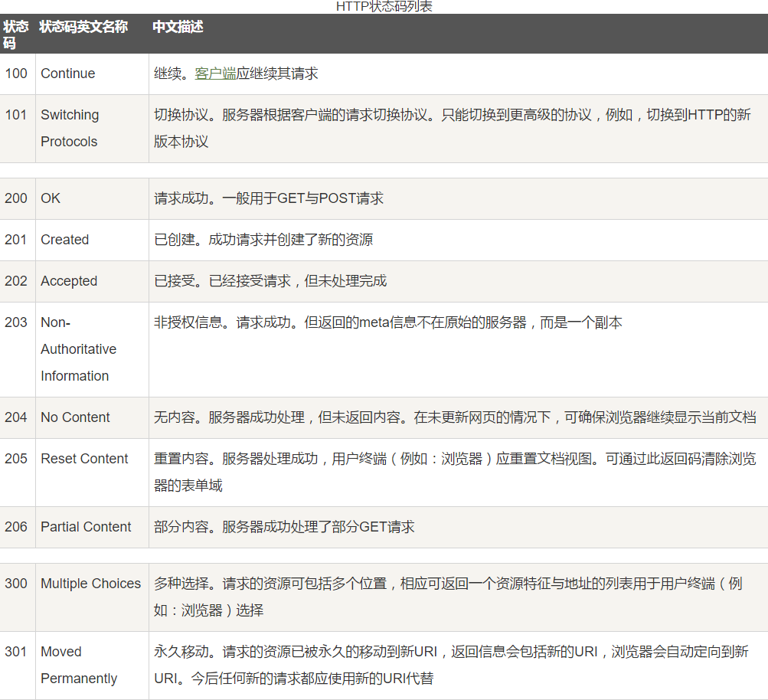Open the 客户端 link in the 100 row

(x=215, y=74)
